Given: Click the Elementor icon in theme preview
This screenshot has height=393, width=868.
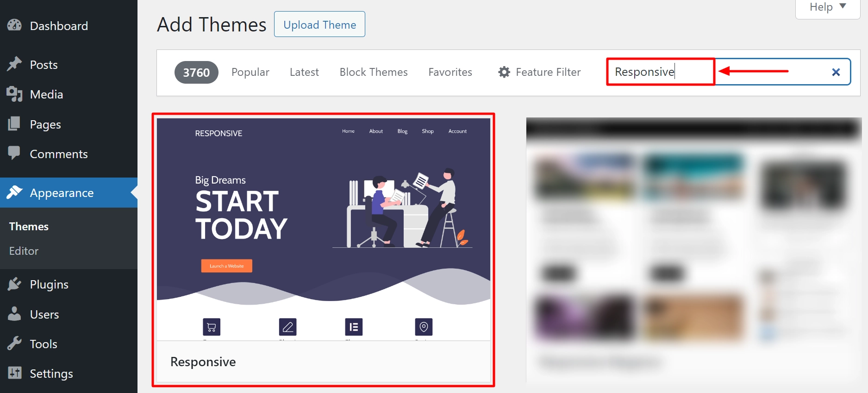Looking at the screenshot, I should point(354,327).
